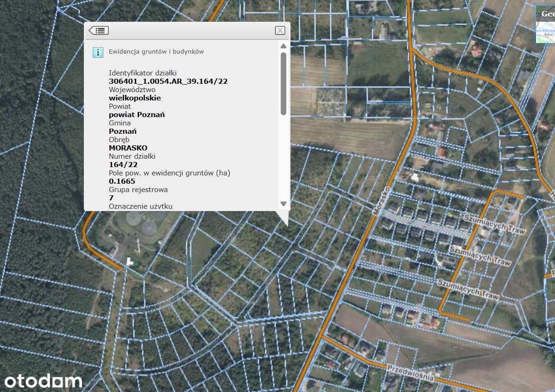Screen dimensions: 555x392
Task: Click the wielkopolskie województwo value
Action: coord(135,98)
